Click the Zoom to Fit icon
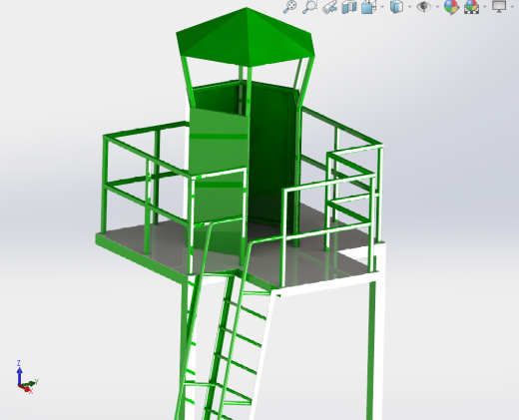The width and height of the screenshot is (519, 420). click(x=289, y=6)
